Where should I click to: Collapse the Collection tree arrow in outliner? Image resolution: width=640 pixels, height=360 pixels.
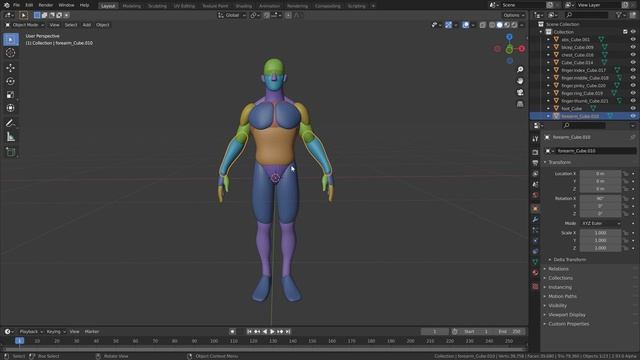pos(541,32)
